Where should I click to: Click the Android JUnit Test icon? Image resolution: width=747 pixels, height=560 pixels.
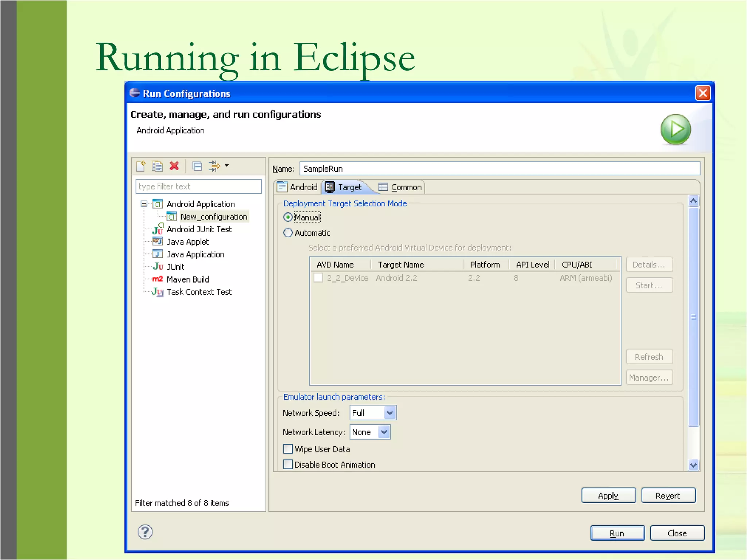(x=158, y=229)
